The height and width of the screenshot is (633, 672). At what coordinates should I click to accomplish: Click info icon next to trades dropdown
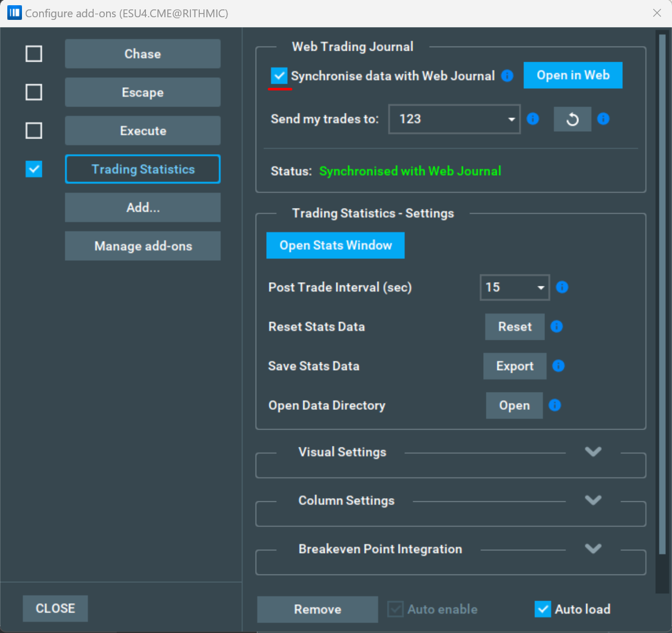pyautogui.click(x=532, y=119)
